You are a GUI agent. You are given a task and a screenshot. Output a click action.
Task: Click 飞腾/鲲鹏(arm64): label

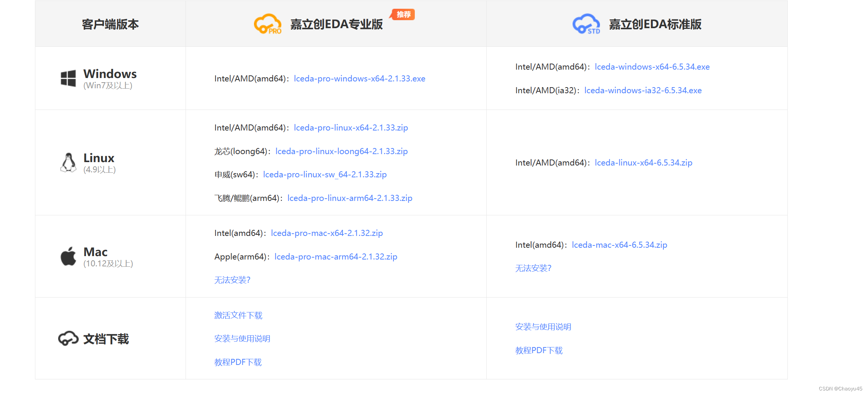pyautogui.click(x=249, y=198)
